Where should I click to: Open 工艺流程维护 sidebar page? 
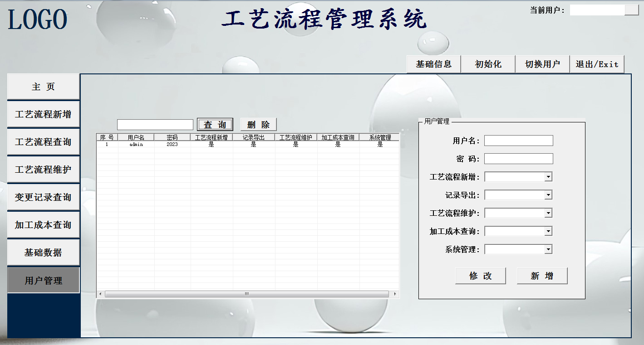point(43,170)
